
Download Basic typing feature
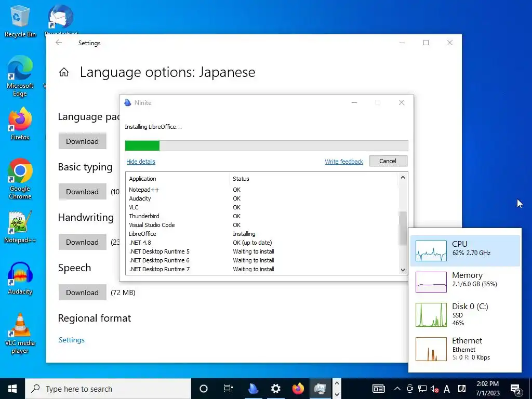[x=83, y=192]
